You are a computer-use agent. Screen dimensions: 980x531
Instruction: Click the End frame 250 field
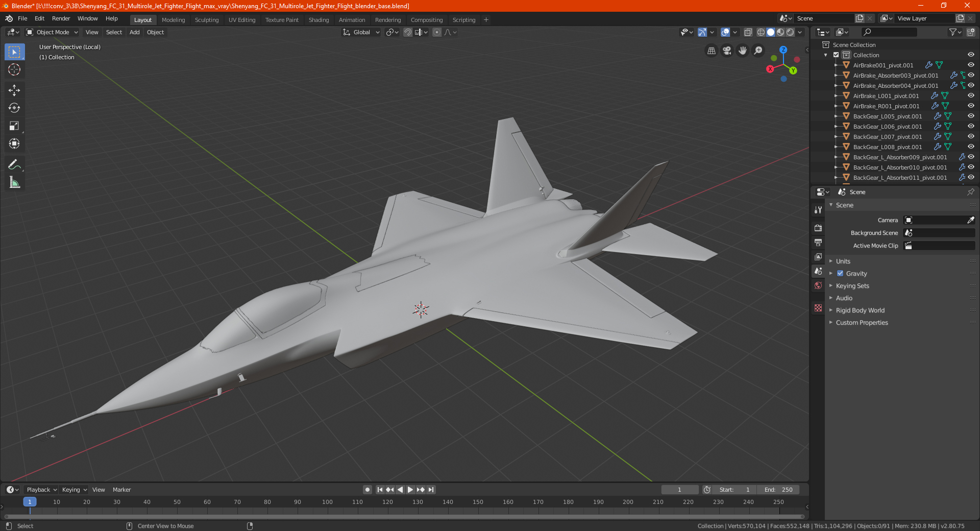[x=778, y=490]
